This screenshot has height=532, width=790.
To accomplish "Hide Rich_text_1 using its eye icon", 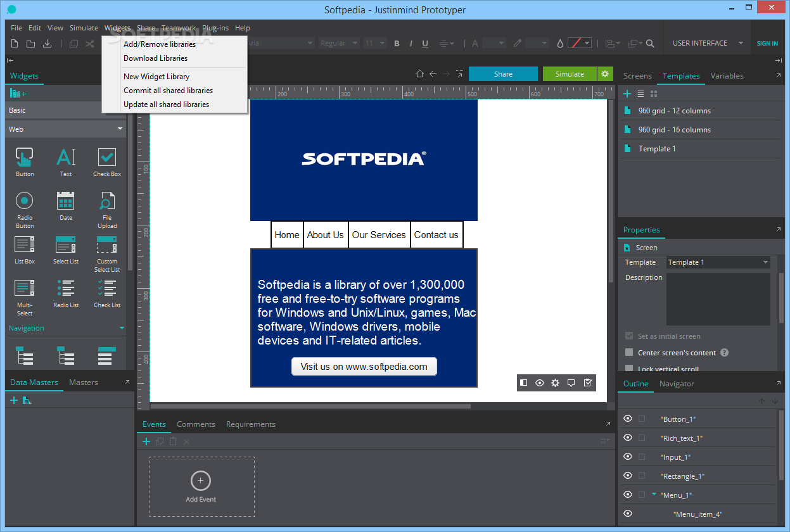I will (x=628, y=438).
